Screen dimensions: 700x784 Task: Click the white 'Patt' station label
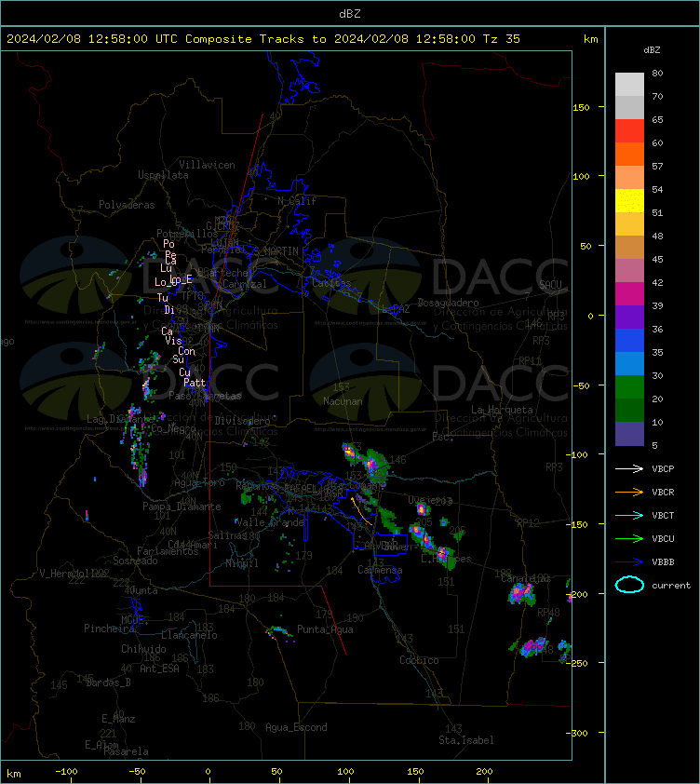click(x=195, y=383)
